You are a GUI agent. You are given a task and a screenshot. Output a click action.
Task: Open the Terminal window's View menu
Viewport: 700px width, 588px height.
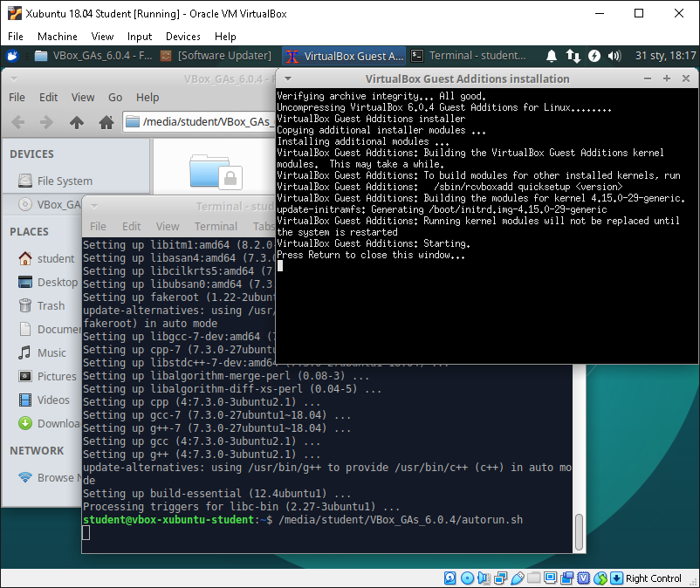click(168, 227)
